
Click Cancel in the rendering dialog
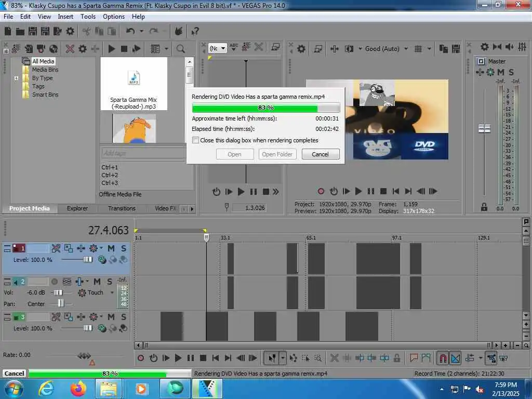coord(320,154)
